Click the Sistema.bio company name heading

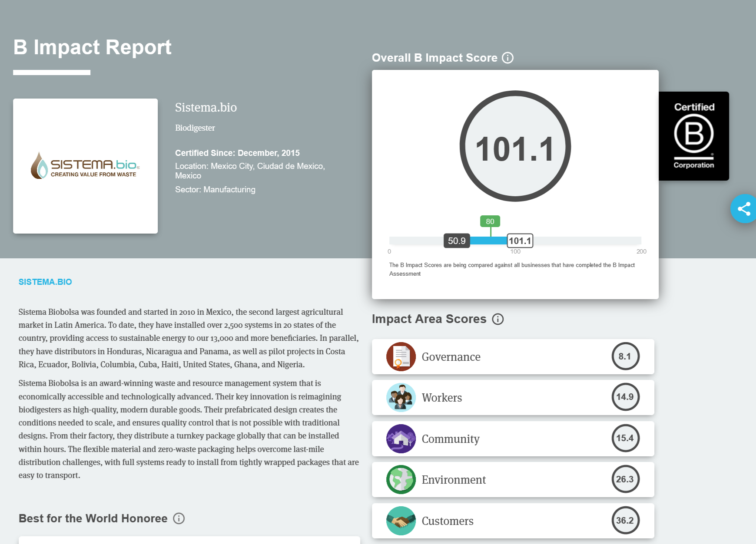tap(206, 107)
